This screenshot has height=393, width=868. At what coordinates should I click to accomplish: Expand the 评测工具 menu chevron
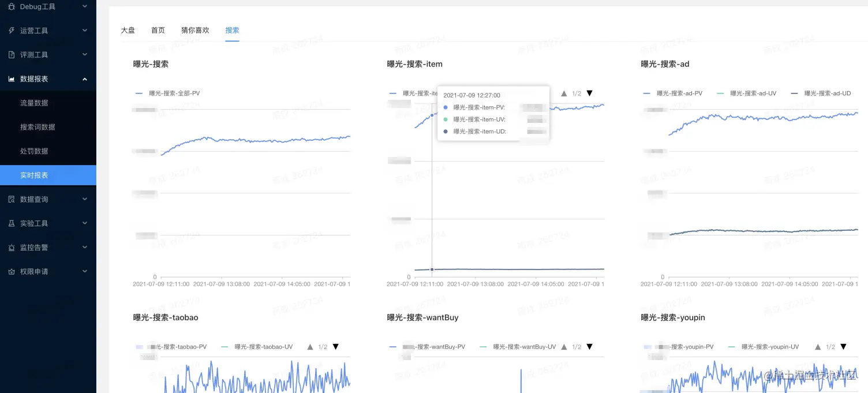pos(85,55)
